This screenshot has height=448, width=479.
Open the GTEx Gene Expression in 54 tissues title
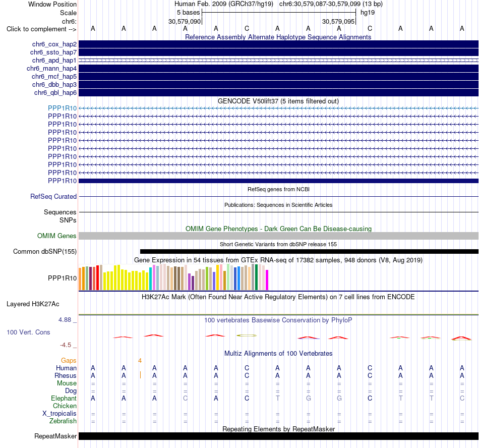[x=278, y=260]
